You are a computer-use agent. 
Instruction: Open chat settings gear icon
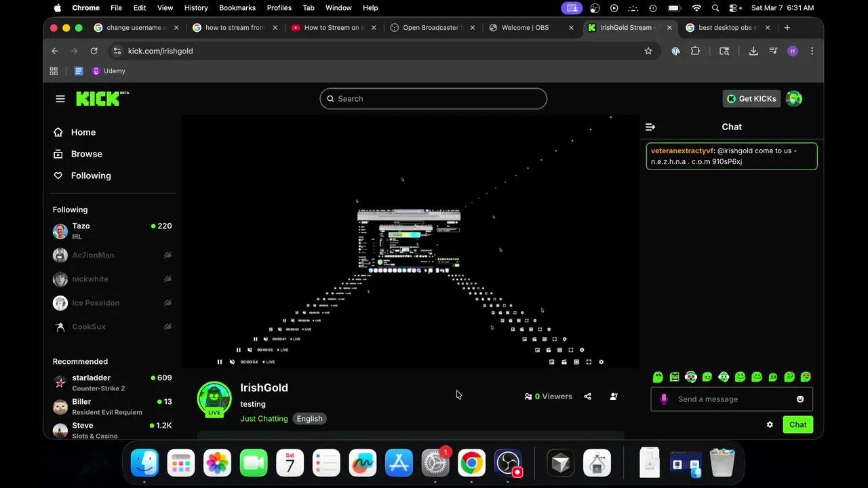click(770, 425)
